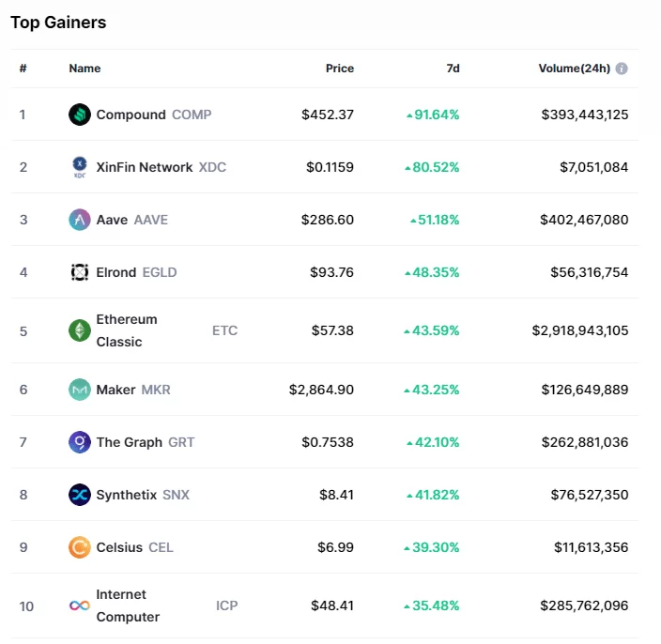661x644 pixels.
Task: Click the Elrond EGLD logo icon
Action: tap(80, 272)
